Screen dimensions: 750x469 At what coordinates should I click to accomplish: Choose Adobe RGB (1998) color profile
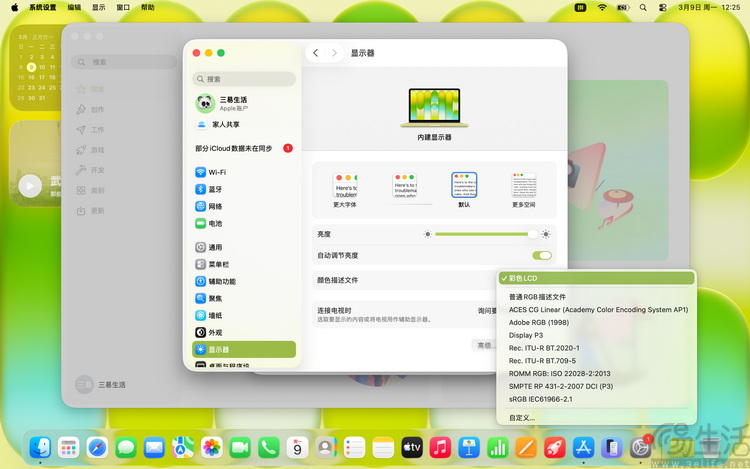click(x=596, y=323)
